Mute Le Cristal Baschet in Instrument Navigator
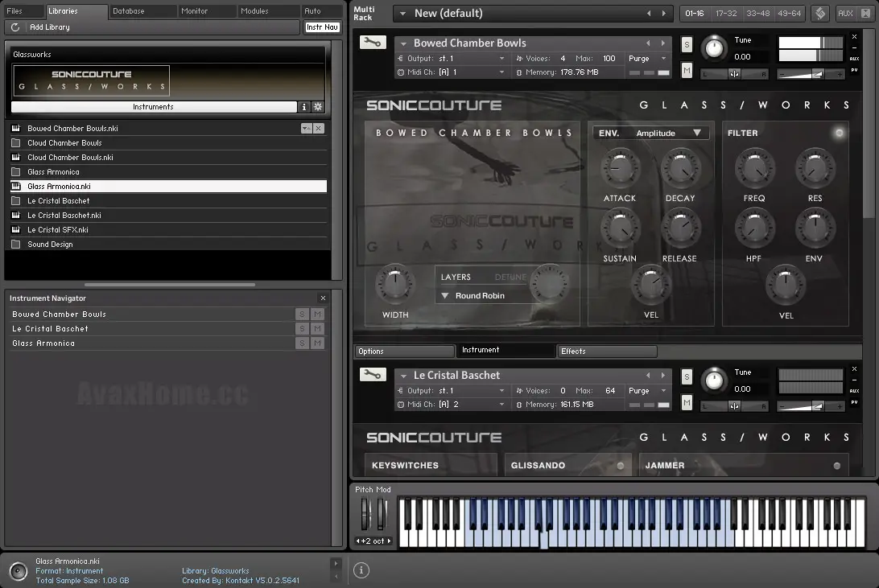 point(317,329)
